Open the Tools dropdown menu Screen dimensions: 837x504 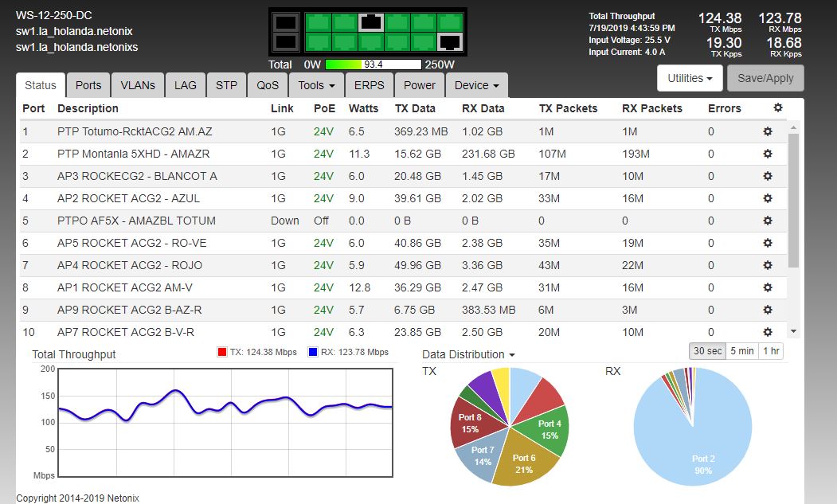(316, 85)
